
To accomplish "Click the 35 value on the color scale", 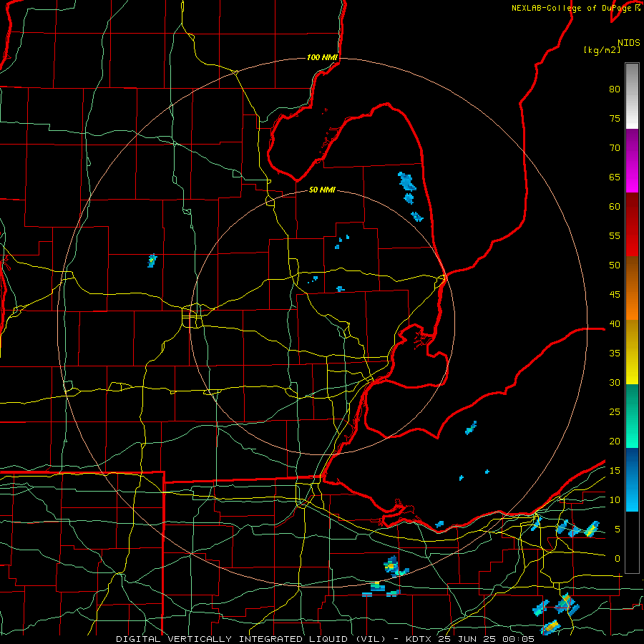I will click(615, 353).
